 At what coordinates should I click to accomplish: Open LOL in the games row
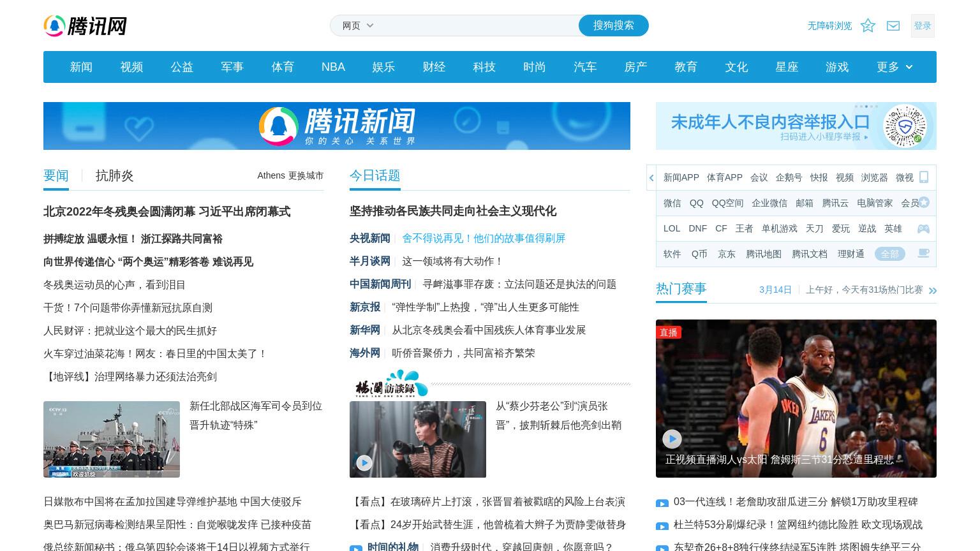pyautogui.click(x=672, y=228)
